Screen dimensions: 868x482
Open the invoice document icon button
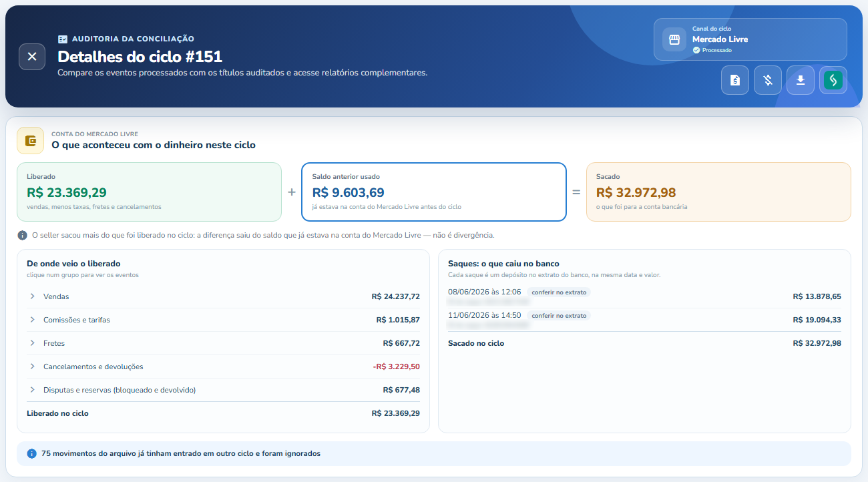tap(735, 80)
